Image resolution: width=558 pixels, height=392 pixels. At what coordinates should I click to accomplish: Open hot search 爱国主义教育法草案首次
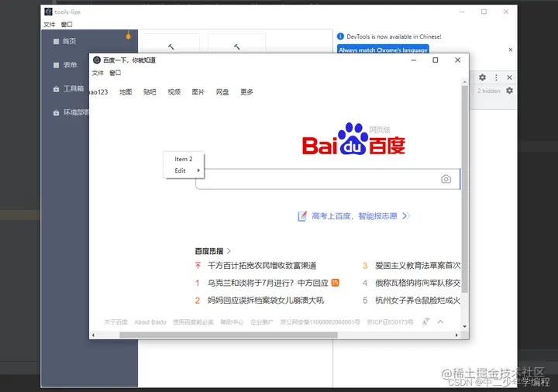point(418,266)
